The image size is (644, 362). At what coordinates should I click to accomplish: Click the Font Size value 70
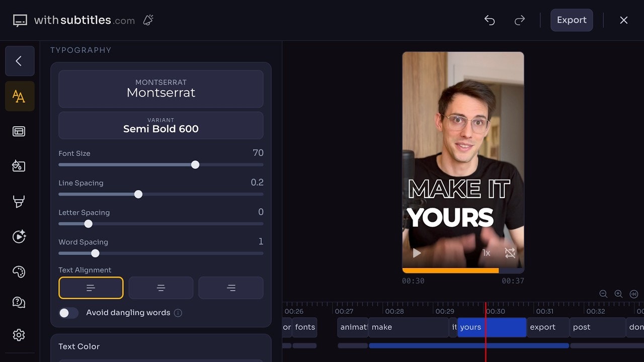coord(258,153)
